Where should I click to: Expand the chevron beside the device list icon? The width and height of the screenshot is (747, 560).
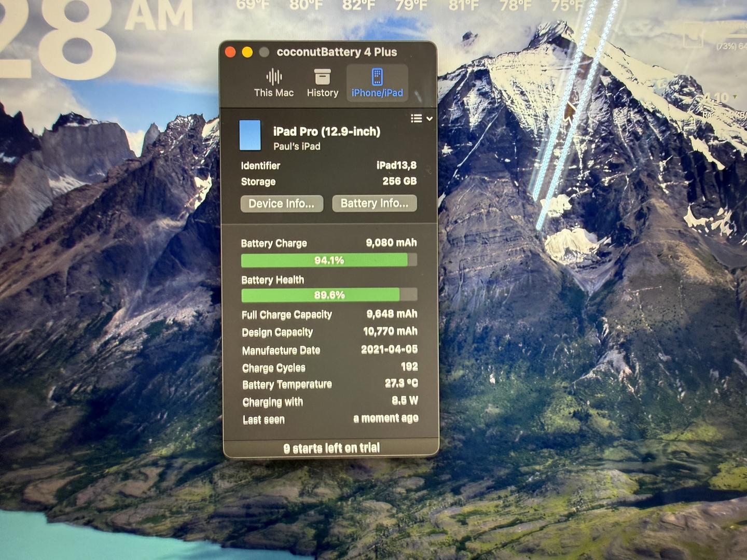coord(430,119)
